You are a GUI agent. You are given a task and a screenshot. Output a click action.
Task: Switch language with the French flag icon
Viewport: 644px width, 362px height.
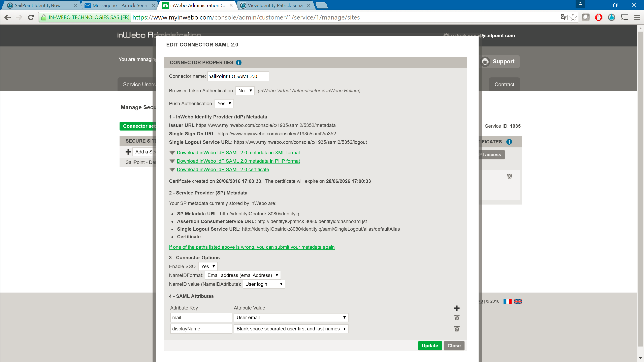[x=507, y=301]
